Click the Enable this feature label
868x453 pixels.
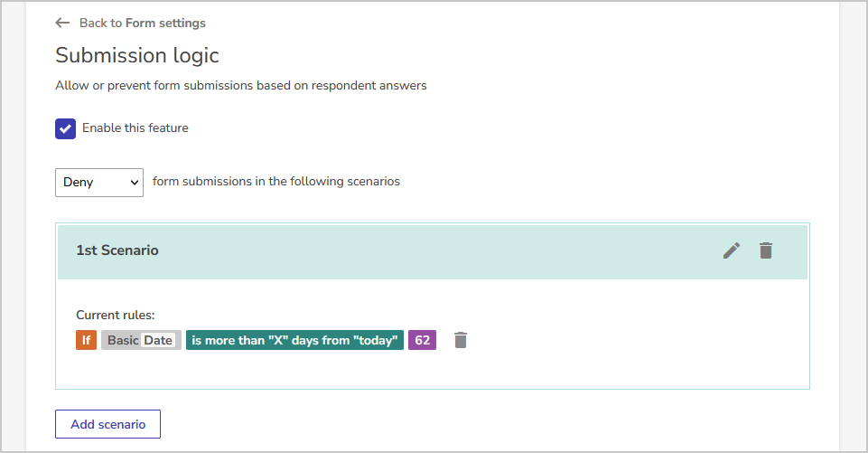pos(135,128)
